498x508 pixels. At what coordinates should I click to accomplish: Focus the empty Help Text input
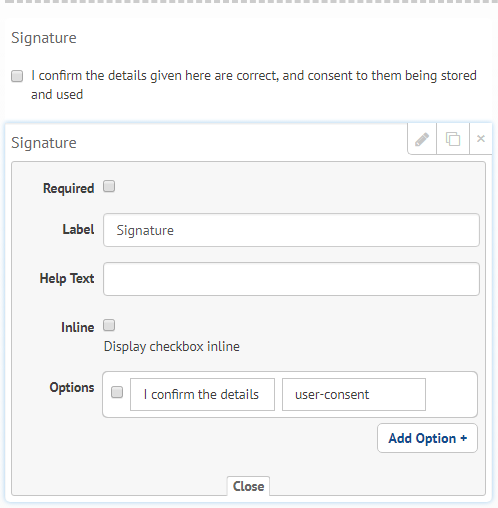(x=291, y=279)
